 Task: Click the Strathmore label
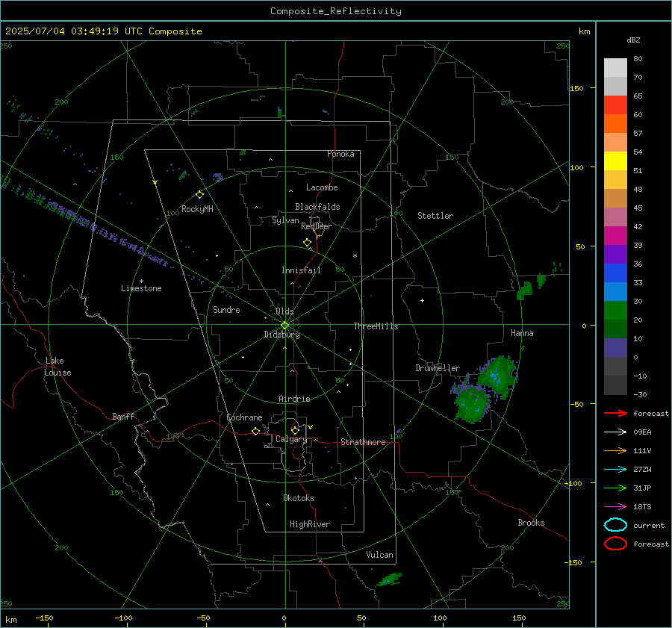pyautogui.click(x=363, y=442)
